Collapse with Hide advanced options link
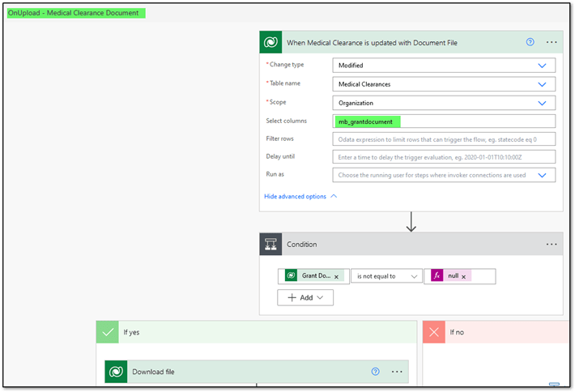575x392 pixels. pyautogui.click(x=300, y=196)
